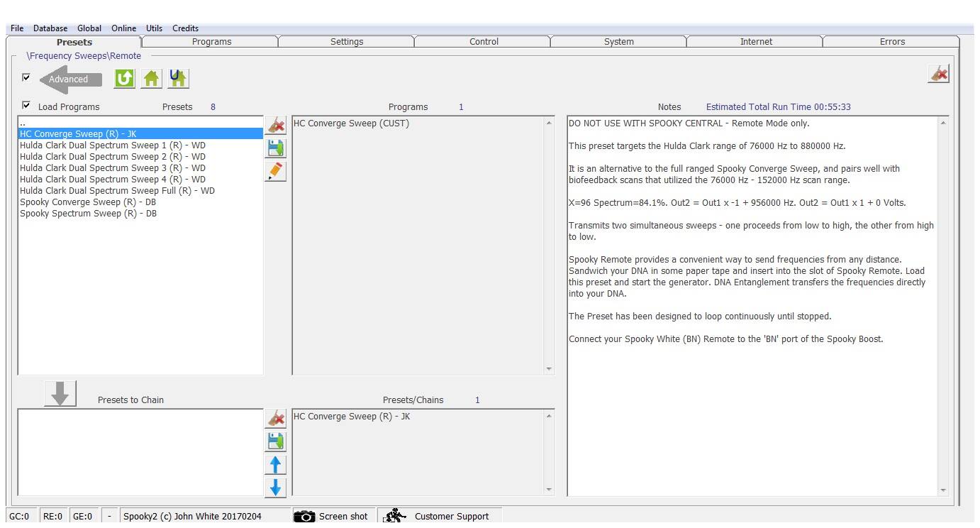Click the RE:0 status bar entry
This screenshot has width=980, height=528.
[x=53, y=517]
